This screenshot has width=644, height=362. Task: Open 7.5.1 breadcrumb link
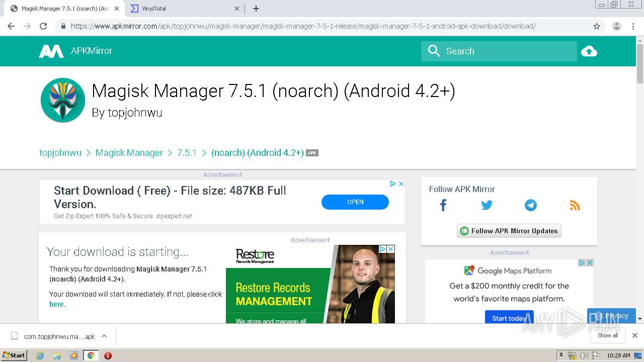point(187,152)
